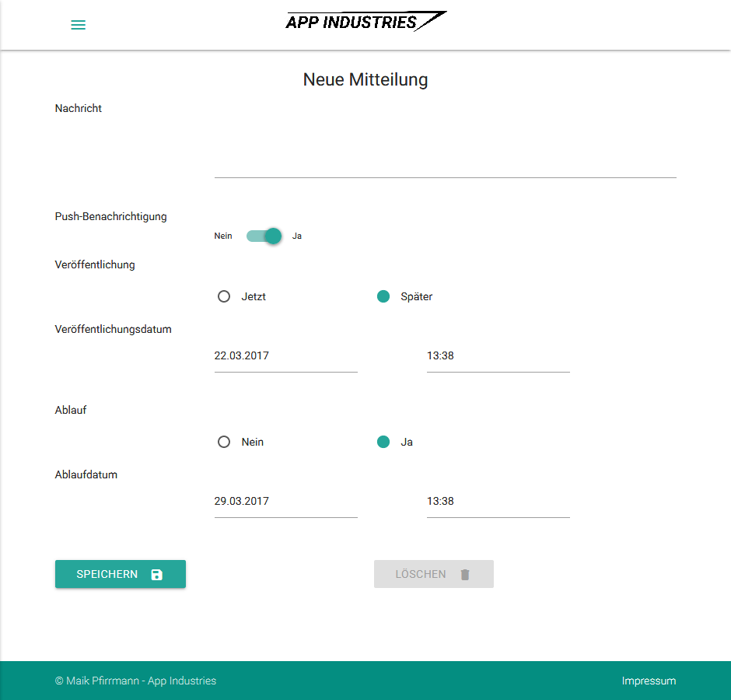Image resolution: width=731 pixels, height=700 pixels.
Task: Click the floppy disk save icon
Action: (x=157, y=575)
